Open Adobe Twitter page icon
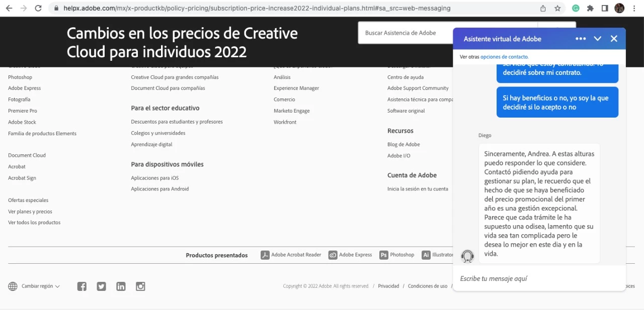Screen dimensions: 644x310 (101, 286)
